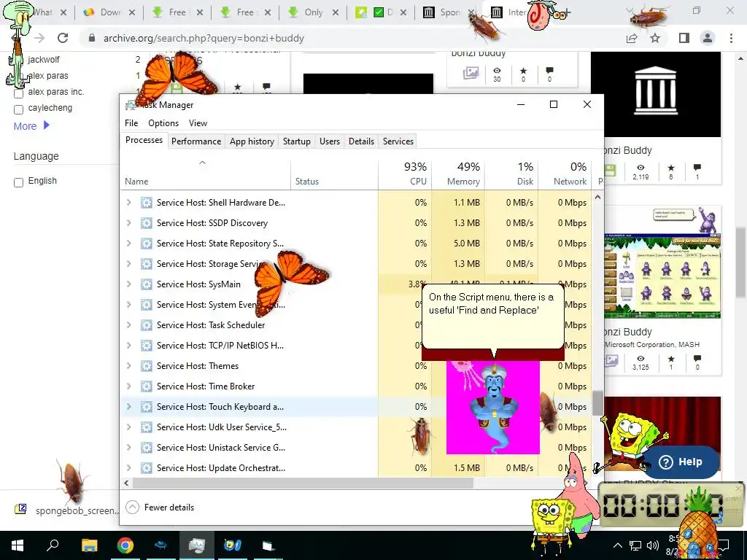Click the volume speaker tray icon

(x=653, y=545)
